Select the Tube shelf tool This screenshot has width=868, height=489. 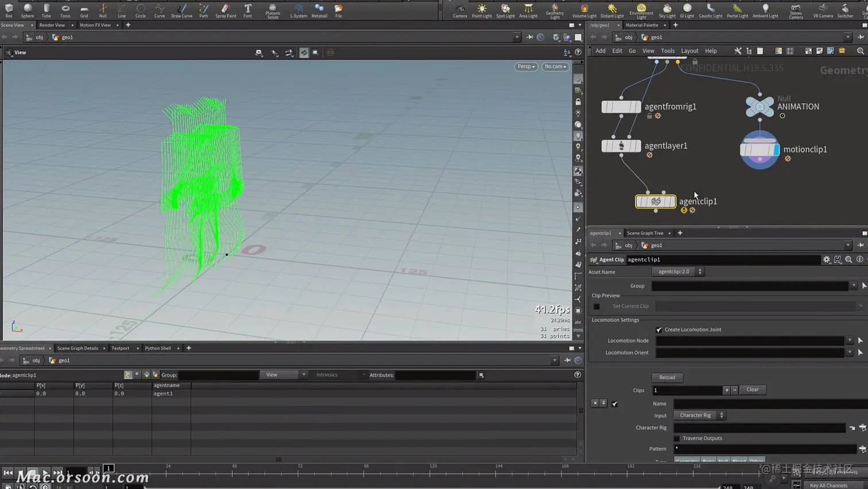pyautogui.click(x=46, y=10)
